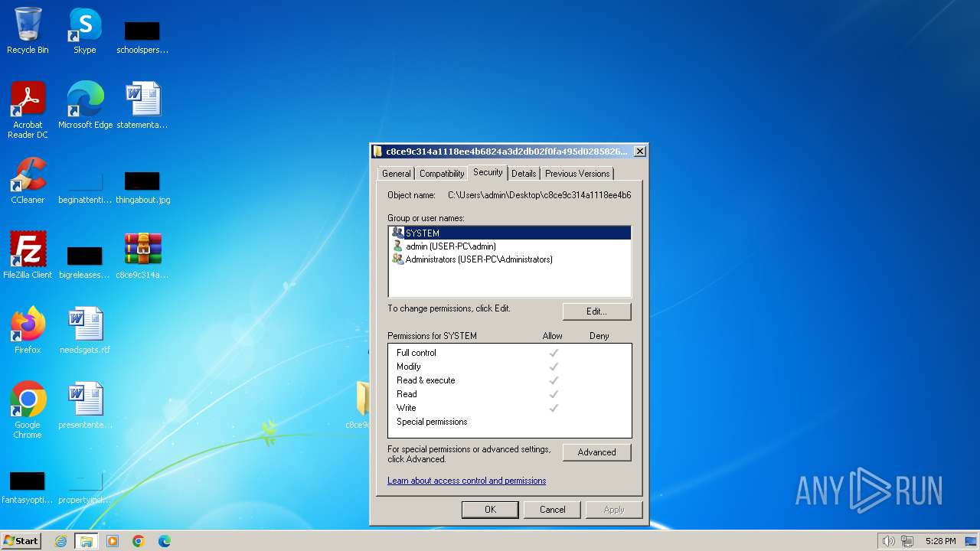Select the c8ce9c314a WinRAR archive icon

(x=142, y=256)
